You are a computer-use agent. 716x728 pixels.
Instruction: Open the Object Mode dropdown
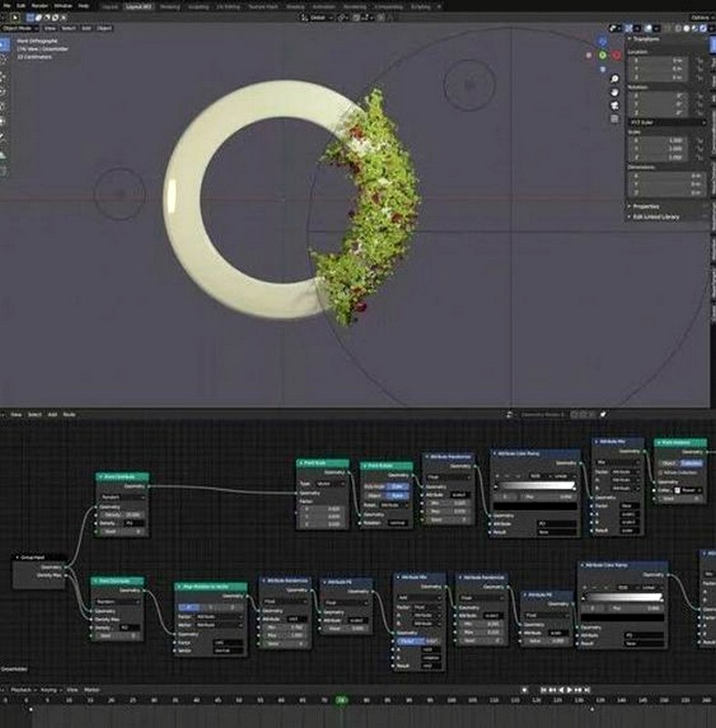pos(20,28)
